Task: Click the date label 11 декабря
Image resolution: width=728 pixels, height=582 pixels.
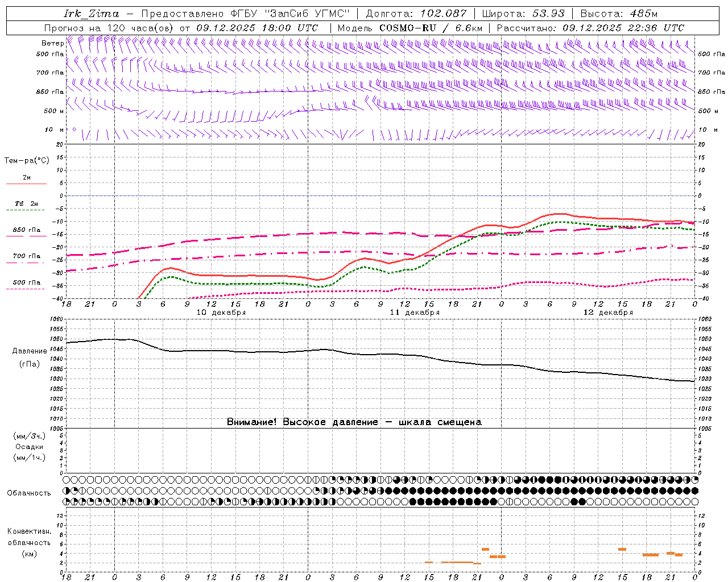Action: pos(415,313)
